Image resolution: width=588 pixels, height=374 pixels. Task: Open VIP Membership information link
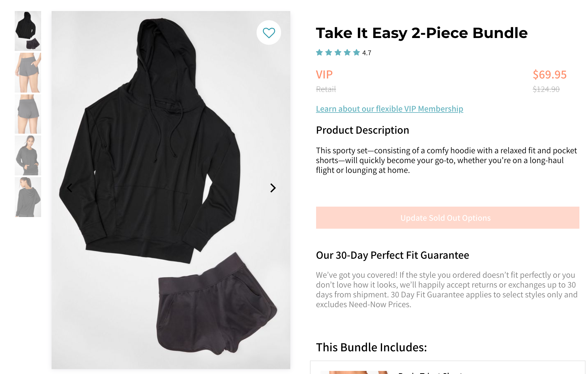(389, 109)
